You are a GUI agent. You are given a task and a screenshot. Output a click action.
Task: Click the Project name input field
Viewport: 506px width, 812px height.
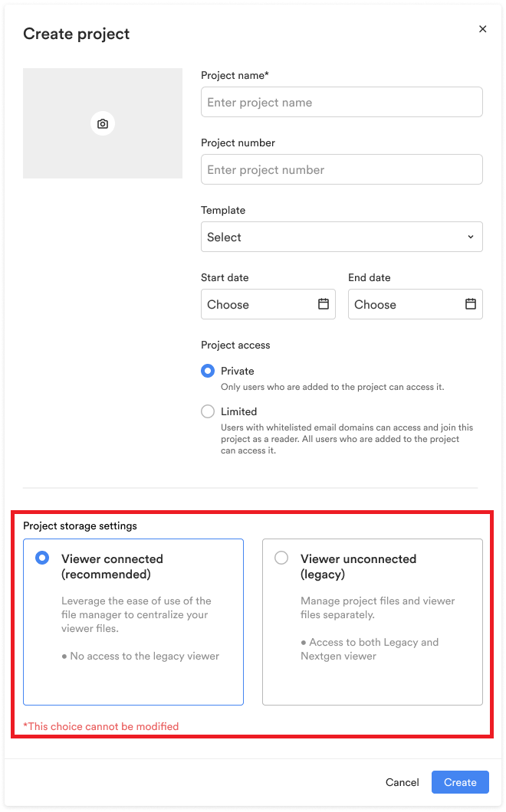click(x=342, y=102)
